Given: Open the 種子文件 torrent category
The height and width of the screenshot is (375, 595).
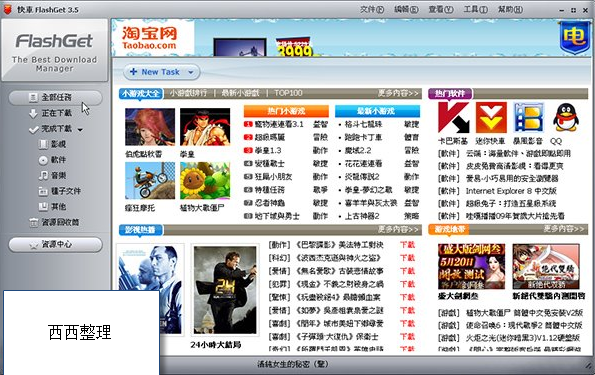Looking at the screenshot, I should point(60,191).
